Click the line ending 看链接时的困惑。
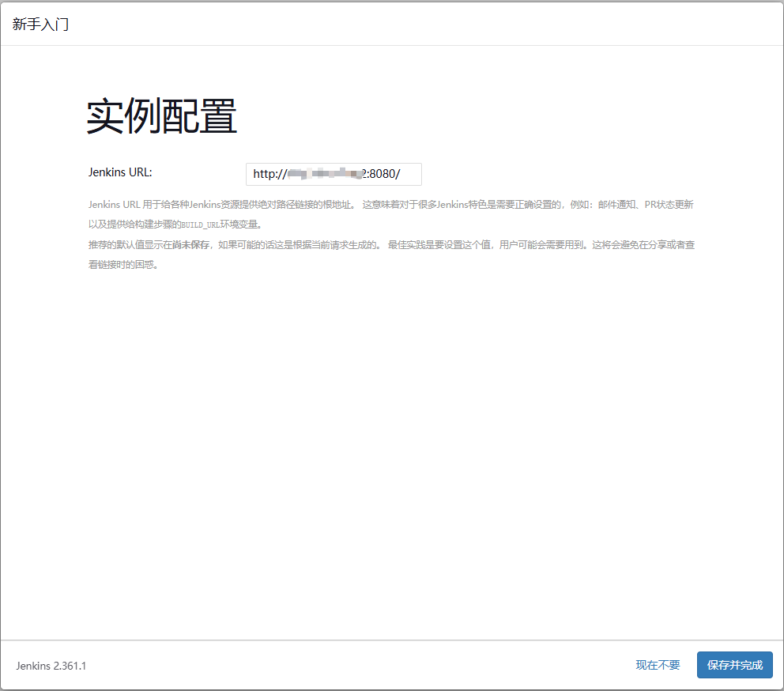The height and width of the screenshot is (691, 784). coord(123,265)
